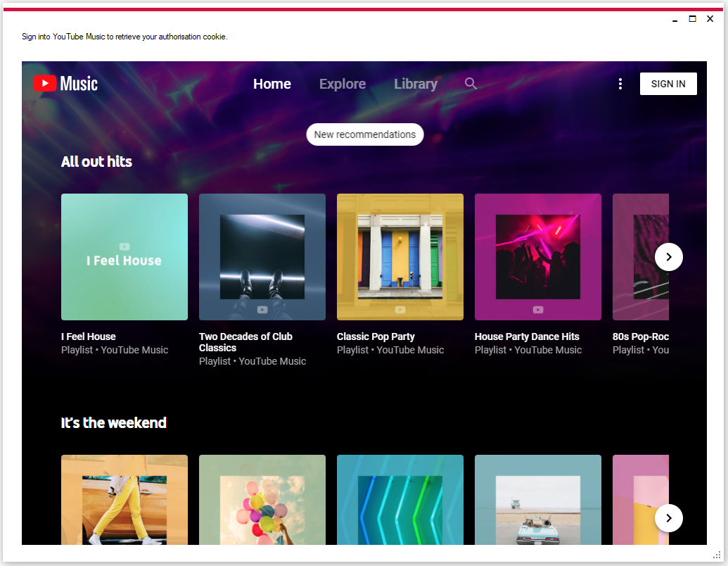This screenshot has height=566, width=728.
Task: Click the sign-in authorisation cookie instruction text
Action: 124,37
